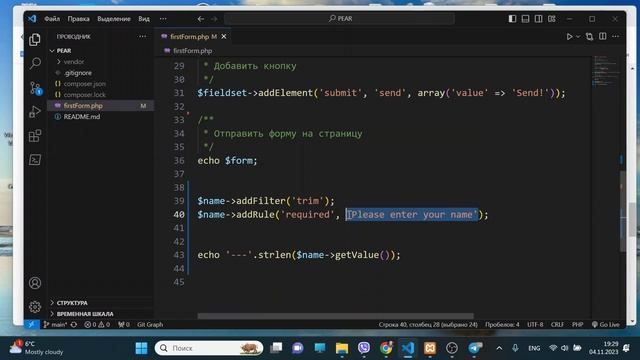Toggle the primary side bar layout icon

tap(512, 19)
